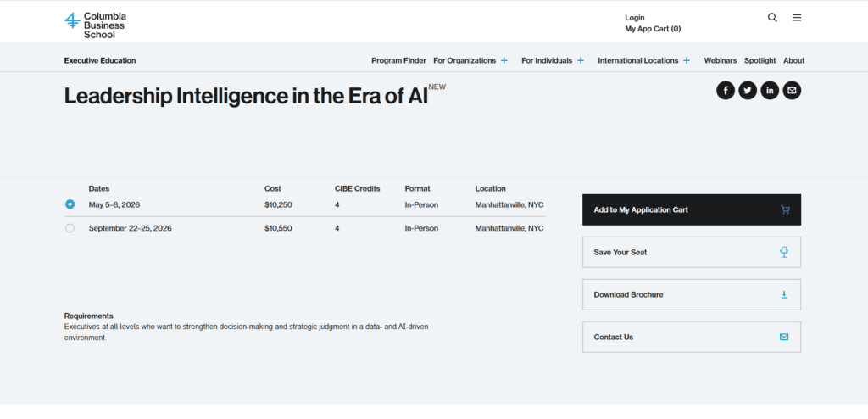The height and width of the screenshot is (419, 868).
Task: Click the "May 5–8, 2026" date text
Action: point(114,204)
